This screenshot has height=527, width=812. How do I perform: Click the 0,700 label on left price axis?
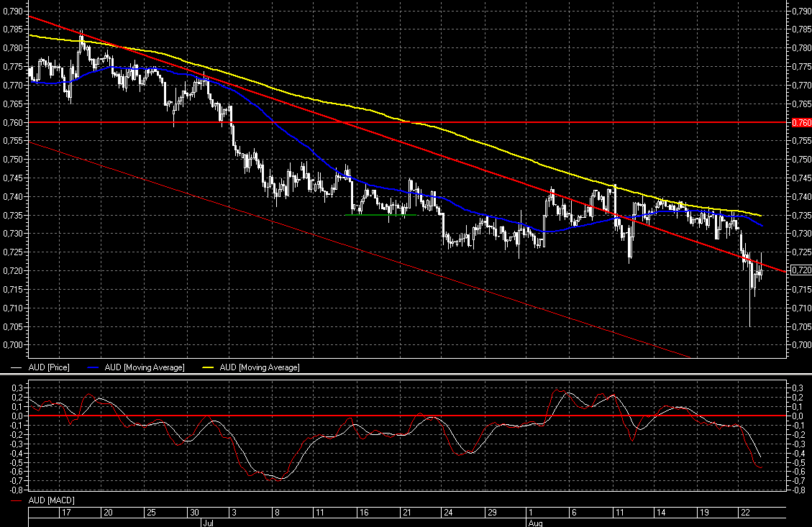click(x=12, y=345)
